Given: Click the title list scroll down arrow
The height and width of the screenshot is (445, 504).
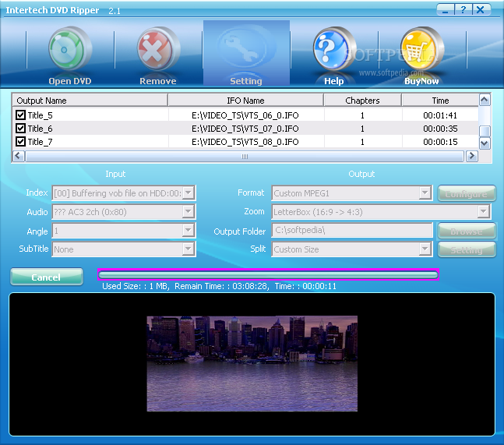Looking at the screenshot, I should 485,143.
